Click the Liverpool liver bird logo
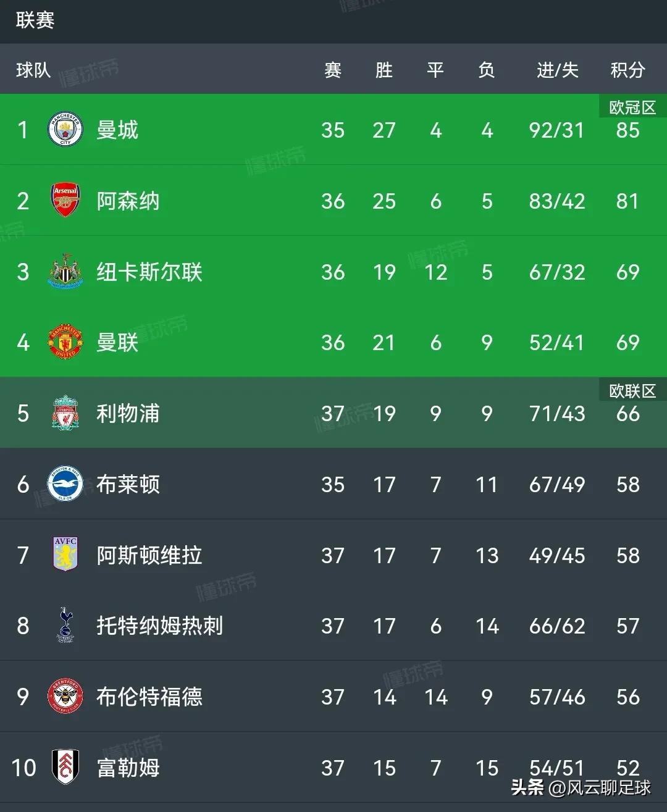Image resolution: width=667 pixels, height=812 pixels. [x=64, y=413]
